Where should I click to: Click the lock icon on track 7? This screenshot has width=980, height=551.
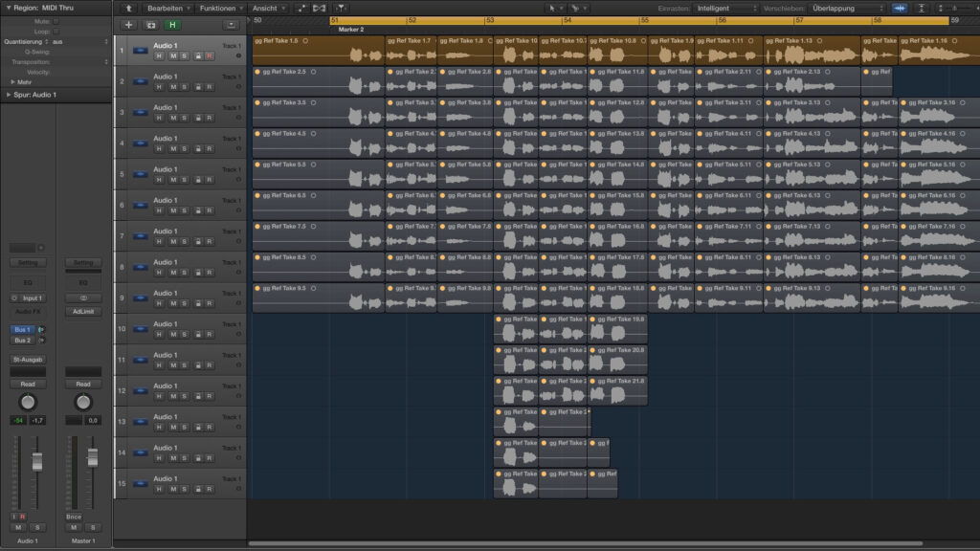pyautogui.click(x=198, y=242)
